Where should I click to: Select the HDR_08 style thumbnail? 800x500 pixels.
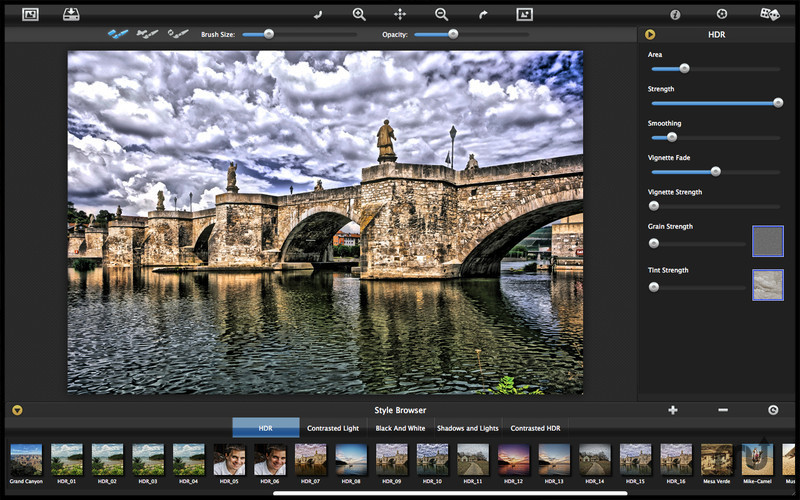(352, 459)
